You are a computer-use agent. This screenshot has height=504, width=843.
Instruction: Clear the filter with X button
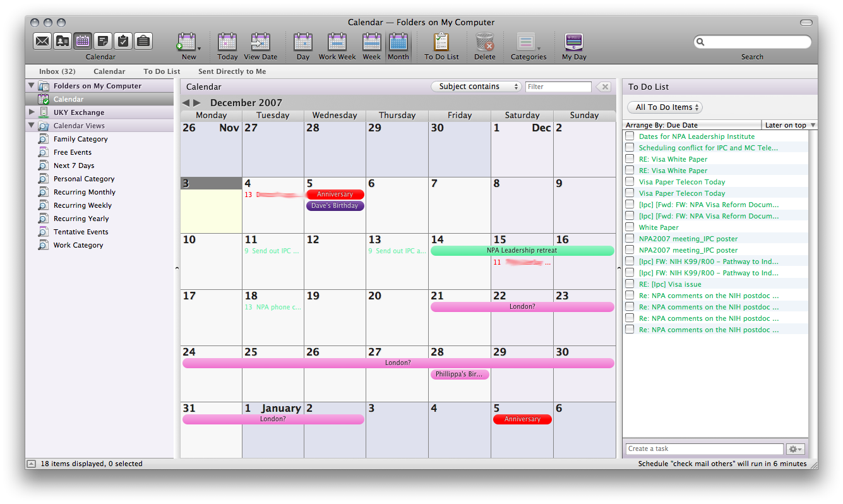point(603,87)
